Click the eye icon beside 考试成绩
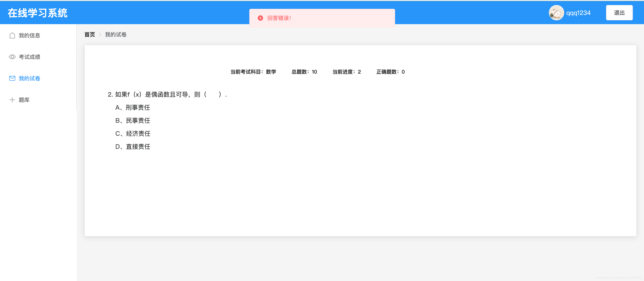Screen dimensions: 644x281 coord(12,57)
